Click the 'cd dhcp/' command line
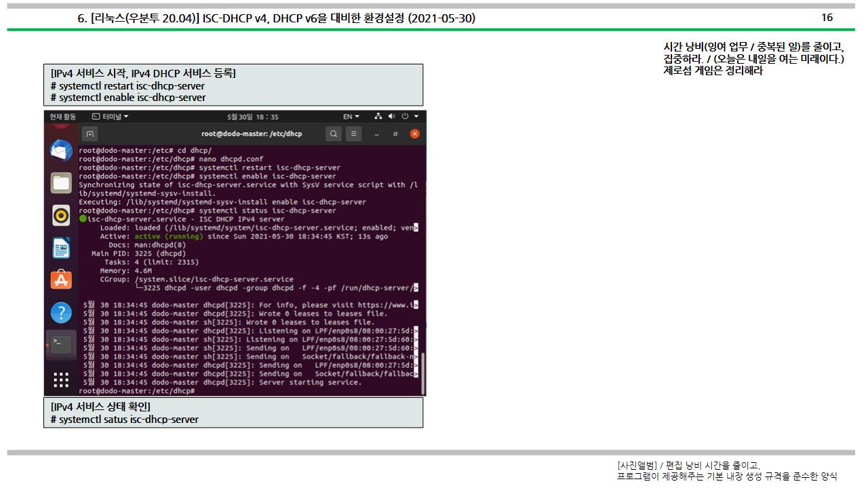The image size is (868, 488). [x=145, y=150]
